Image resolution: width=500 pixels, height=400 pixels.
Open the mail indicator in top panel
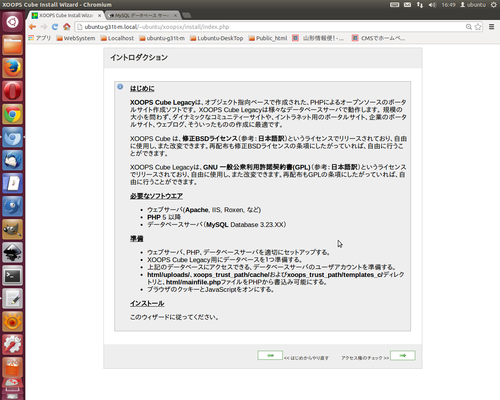tap(407, 5)
